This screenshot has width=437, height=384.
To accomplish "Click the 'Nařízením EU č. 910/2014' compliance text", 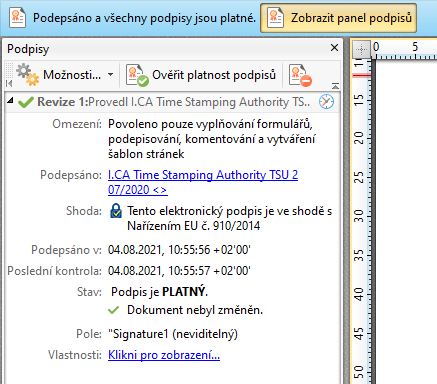I will 193,226.
